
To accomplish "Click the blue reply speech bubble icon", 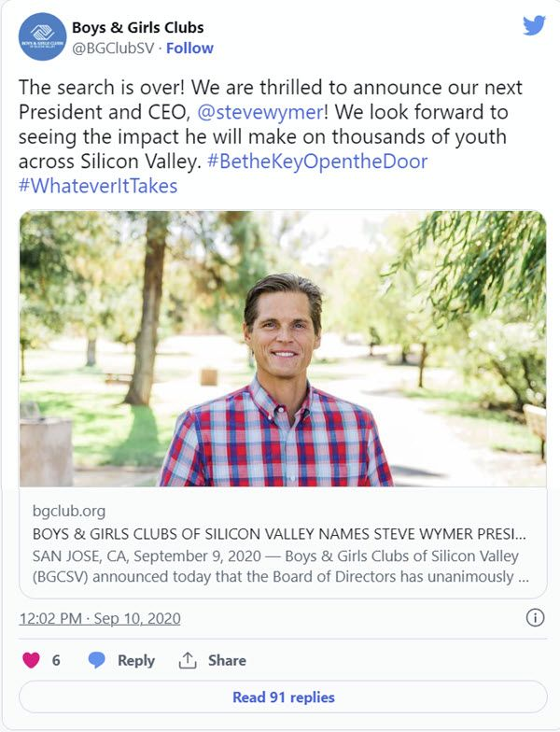I will click(97, 660).
